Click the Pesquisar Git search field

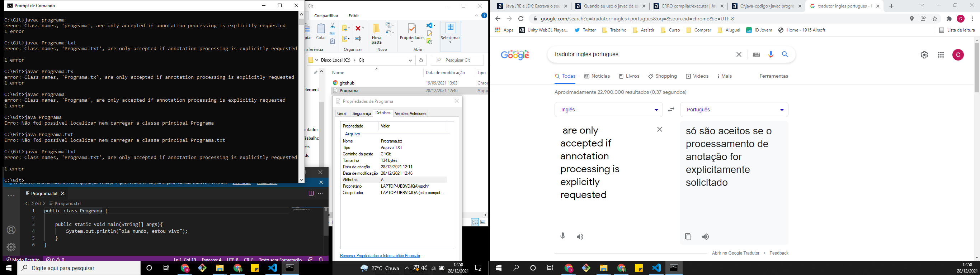[457, 60]
